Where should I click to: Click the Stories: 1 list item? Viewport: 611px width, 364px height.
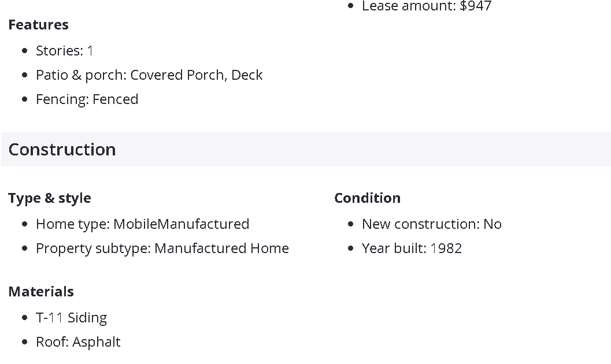point(65,51)
